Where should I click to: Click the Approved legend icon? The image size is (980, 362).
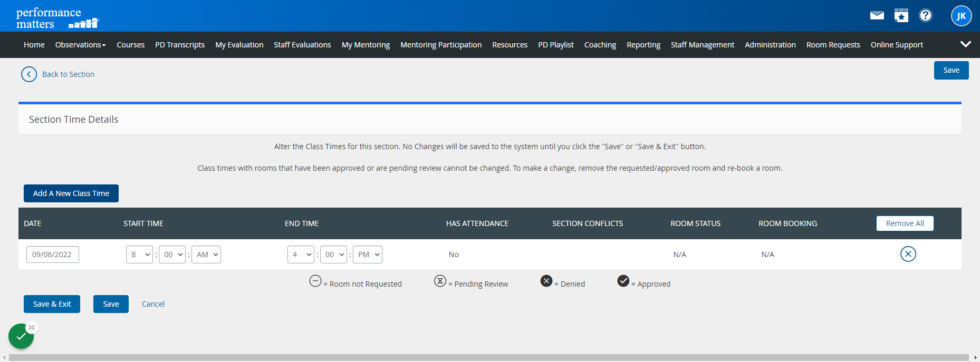coord(623,281)
